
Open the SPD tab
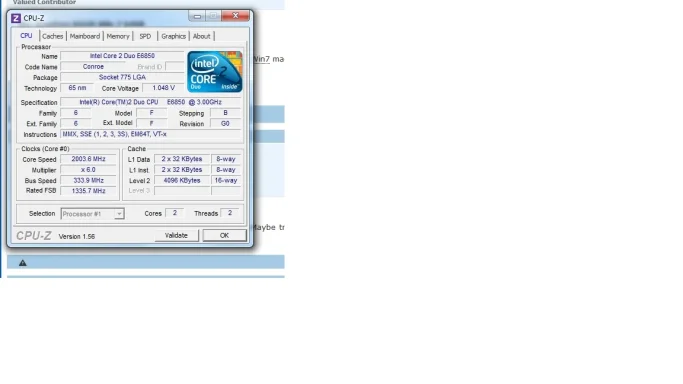pyautogui.click(x=145, y=36)
